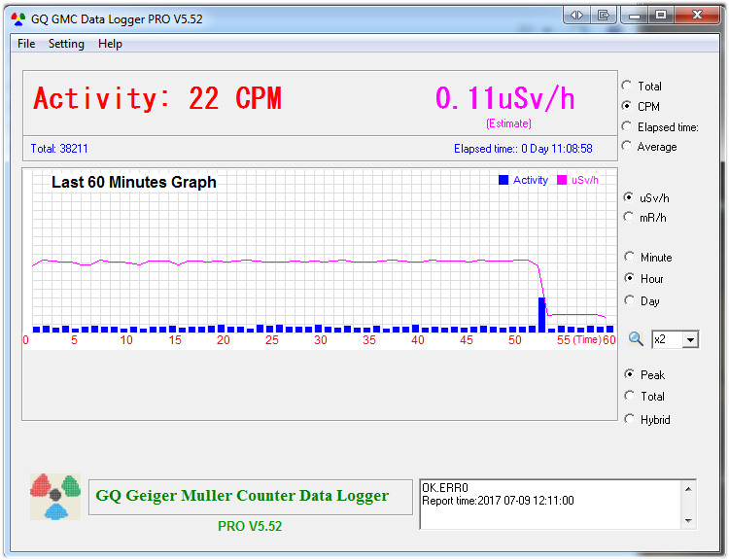Screen dimensions: 729x560
Task: Click the Last 60 Minutes Graph title
Action: point(134,182)
